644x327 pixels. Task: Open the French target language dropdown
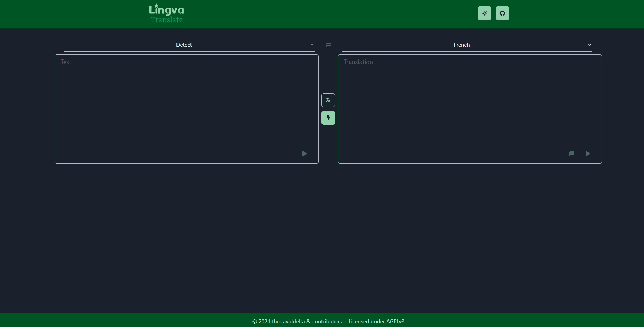[461, 45]
